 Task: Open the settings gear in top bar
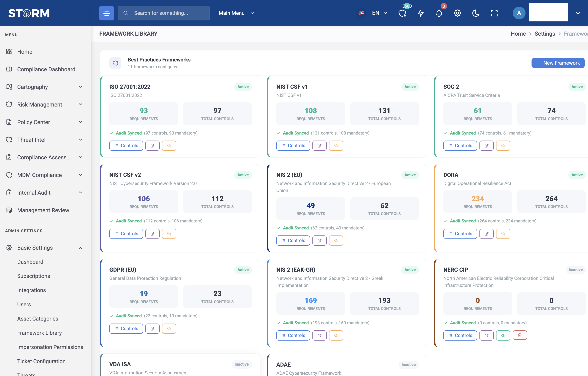click(457, 13)
